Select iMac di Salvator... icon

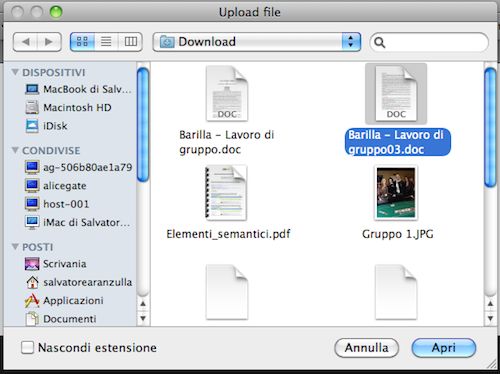[32, 222]
